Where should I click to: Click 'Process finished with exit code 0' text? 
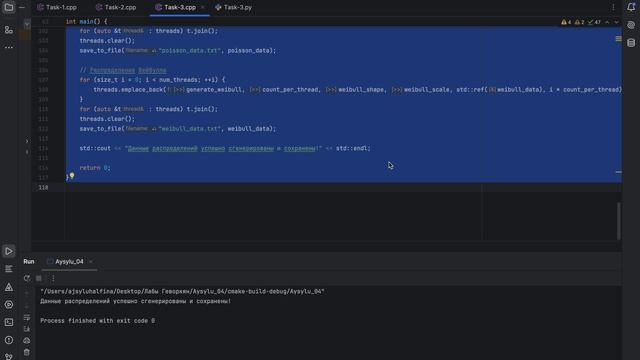98,321
